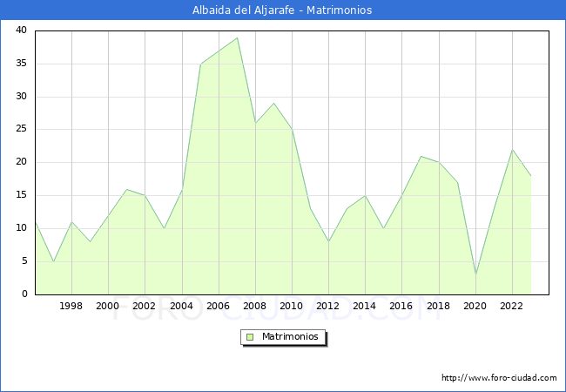Click the 2017 data point at 21
The image size is (566, 392).
coord(421,156)
